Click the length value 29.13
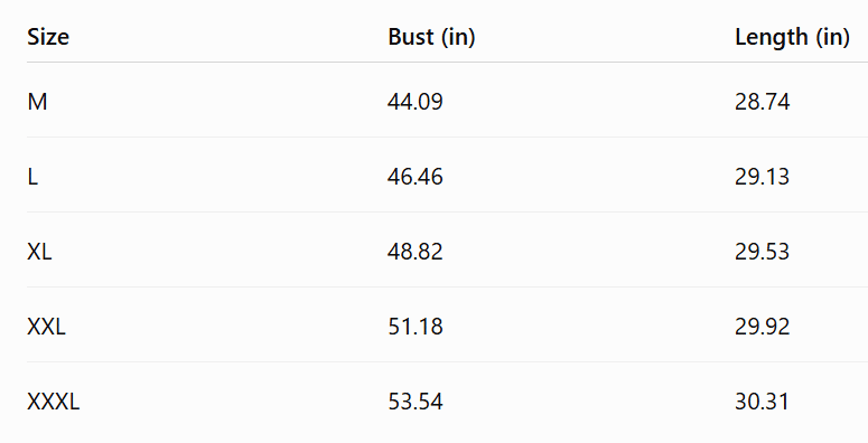The height and width of the screenshot is (443, 868). [x=762, y=177]
